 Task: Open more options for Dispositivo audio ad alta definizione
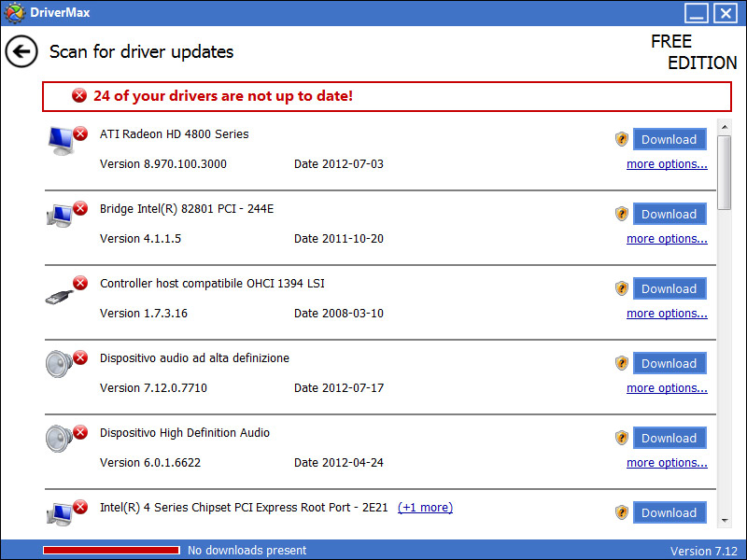(667, 388)
